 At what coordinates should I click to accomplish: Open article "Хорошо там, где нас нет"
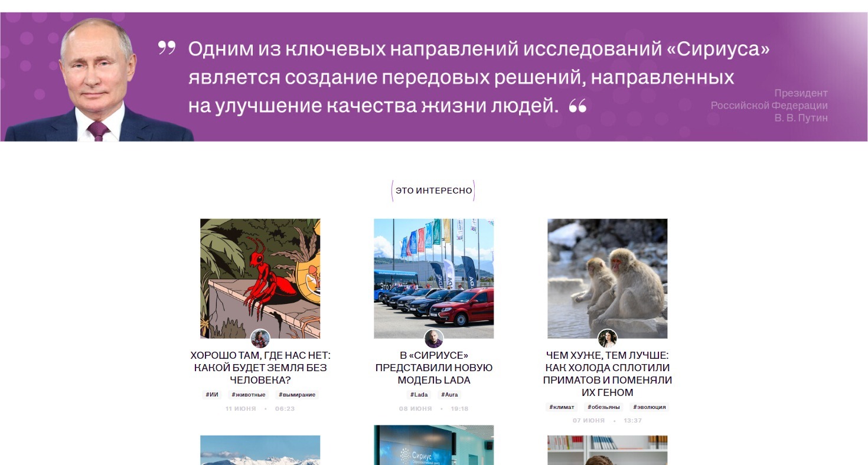260,368
